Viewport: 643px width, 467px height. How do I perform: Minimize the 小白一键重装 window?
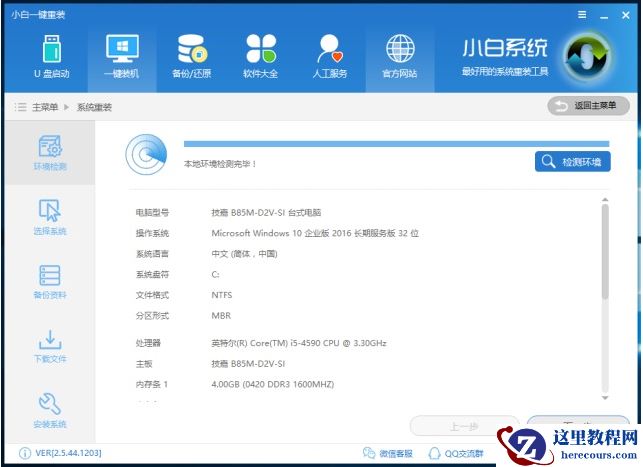pos(604,16)
